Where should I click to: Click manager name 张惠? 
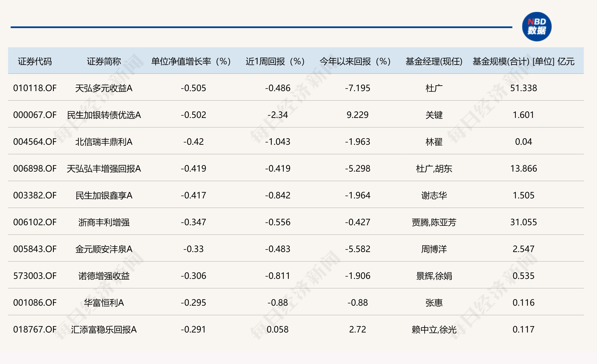[434, 303]
